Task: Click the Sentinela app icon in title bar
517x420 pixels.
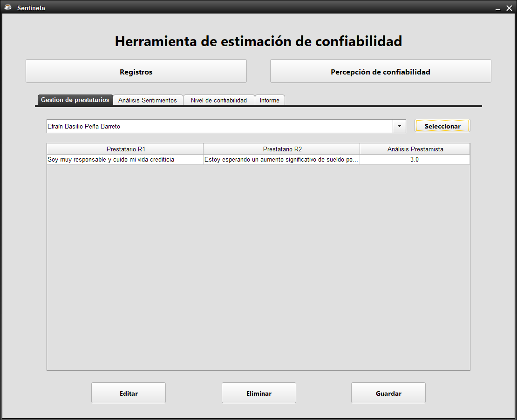Action: point(7,7)
